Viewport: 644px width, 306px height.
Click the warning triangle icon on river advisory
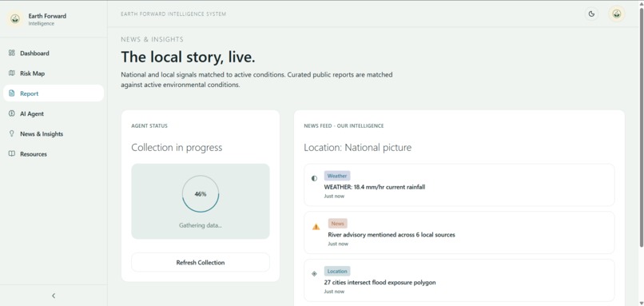coord(316,226)
